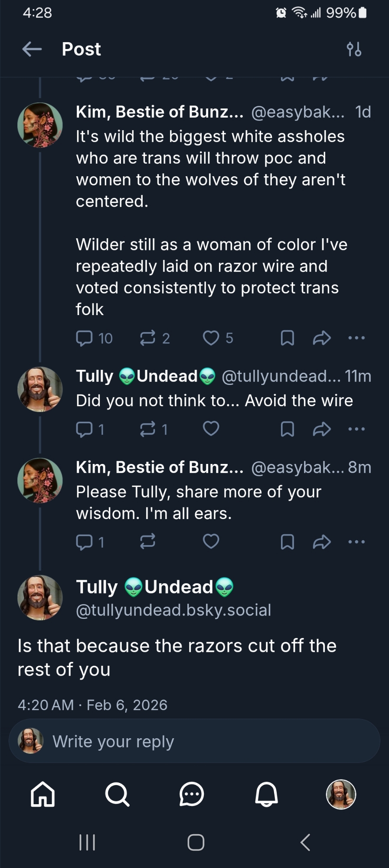Repost Kim's post with 2 reposts
Viewport: 389px width, 868px height.
(148, 338)
